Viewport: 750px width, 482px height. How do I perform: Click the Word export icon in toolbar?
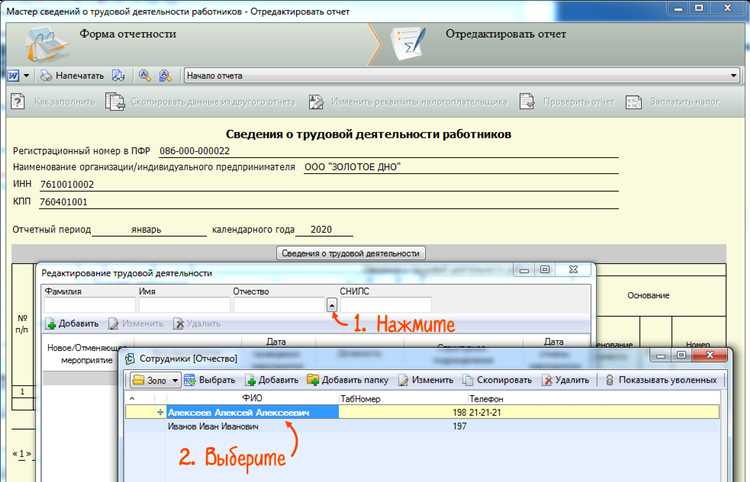coord(13,76)
